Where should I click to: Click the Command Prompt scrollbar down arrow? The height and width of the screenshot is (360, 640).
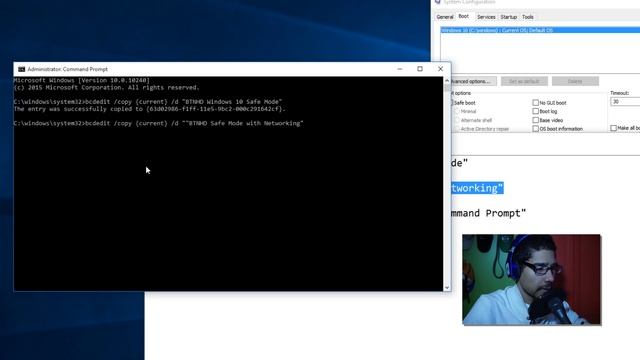tap(447, 287)
